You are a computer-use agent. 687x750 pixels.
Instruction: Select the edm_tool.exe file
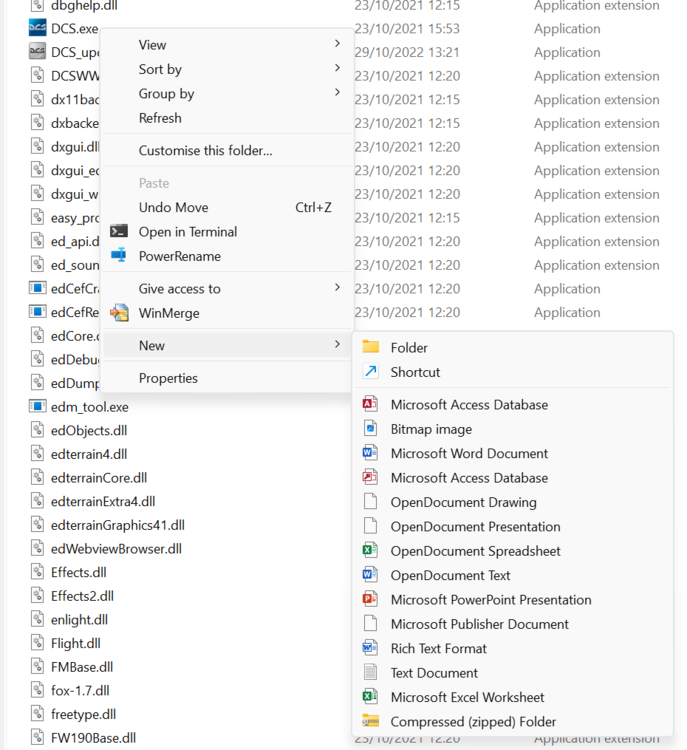point(89,407)
